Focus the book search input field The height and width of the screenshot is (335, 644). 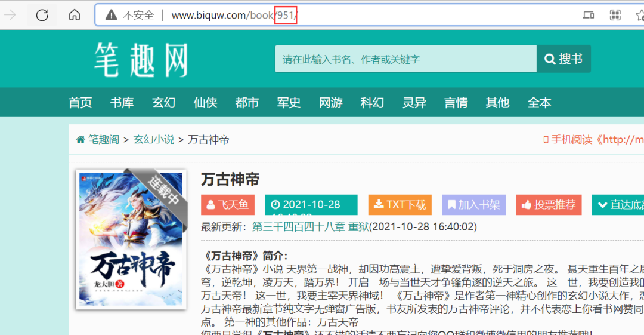[406, 59]
